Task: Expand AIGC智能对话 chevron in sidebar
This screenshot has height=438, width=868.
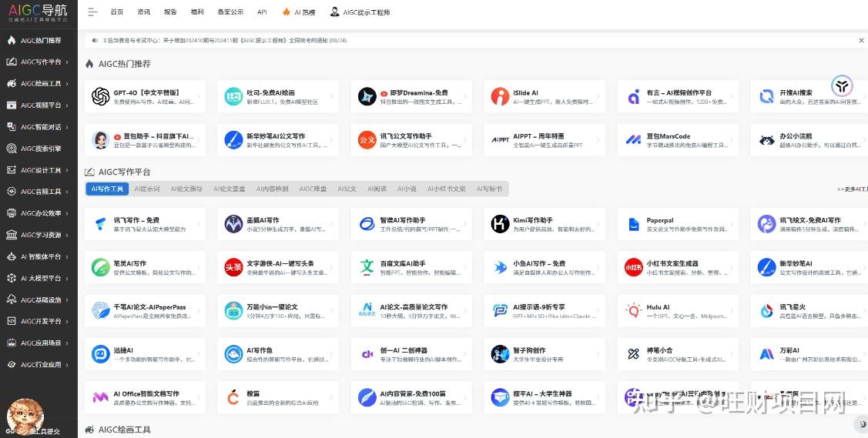Action: click(x=67, y=127)
